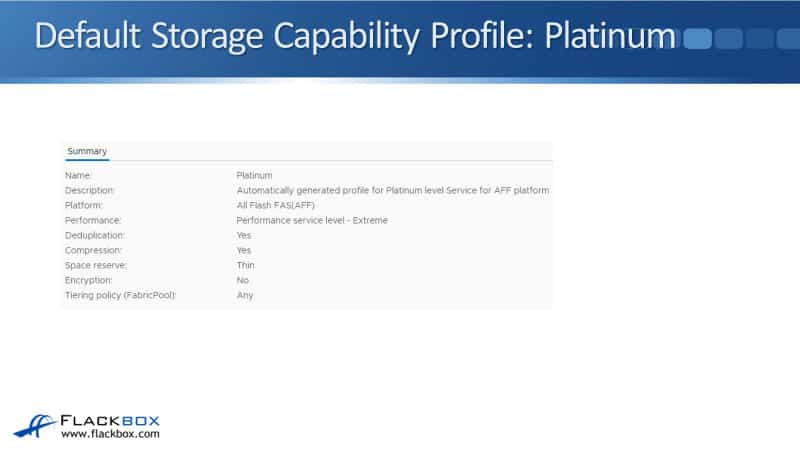Select the Tiering policy (FabricPool) label
The height and width of the screenshot is (450, 800).
(x=120, y=295)
